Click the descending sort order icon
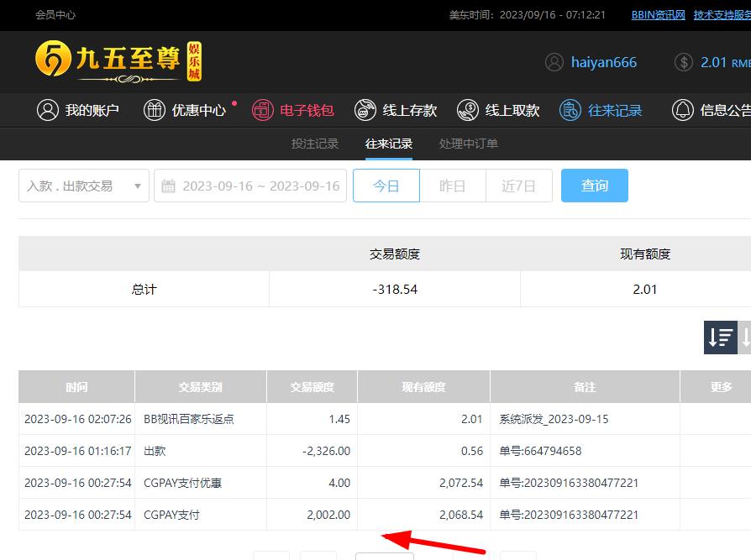This screenshot has width=751, height=560. coord(720,338)
